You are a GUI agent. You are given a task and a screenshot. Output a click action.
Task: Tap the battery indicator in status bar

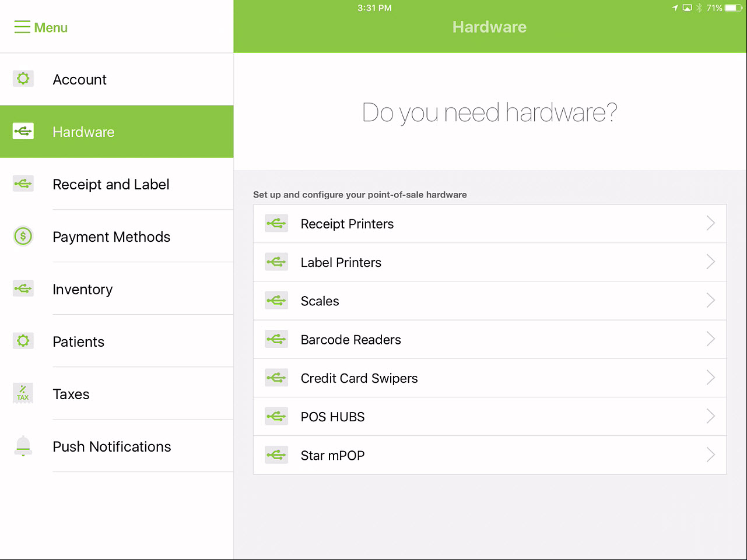[734, 8]
